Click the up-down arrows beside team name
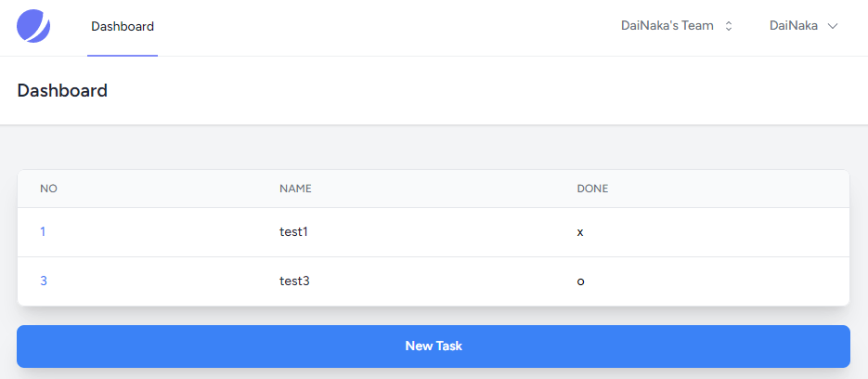 [729, 26]
